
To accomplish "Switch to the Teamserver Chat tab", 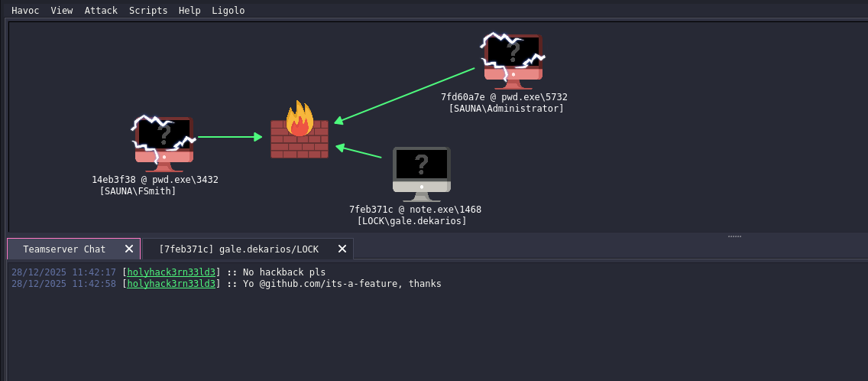I will click(x=64, y=249).
